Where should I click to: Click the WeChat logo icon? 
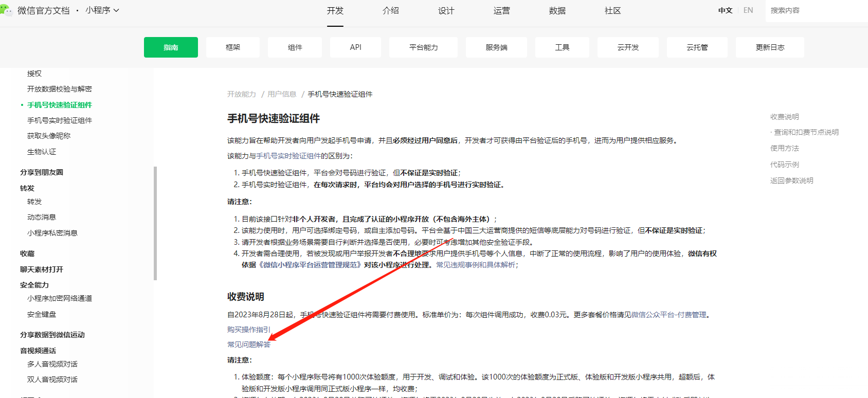[x=6, y=10]
